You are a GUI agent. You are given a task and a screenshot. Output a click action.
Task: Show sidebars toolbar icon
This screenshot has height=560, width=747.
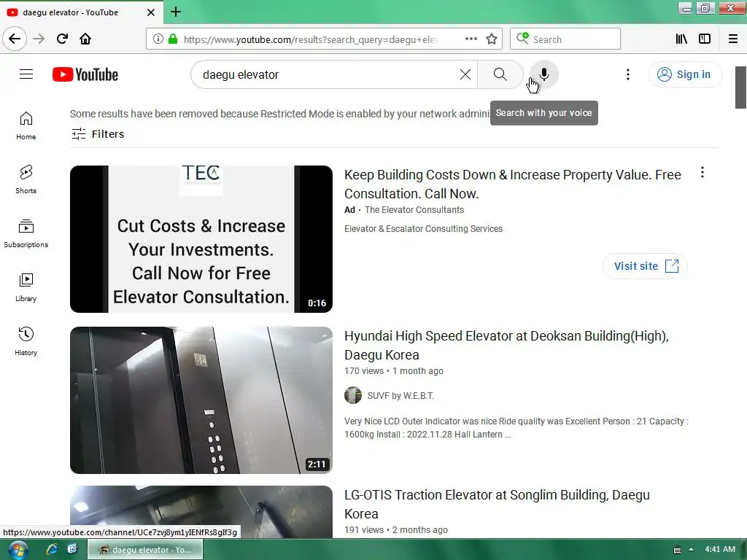click(x=705, y=39)
